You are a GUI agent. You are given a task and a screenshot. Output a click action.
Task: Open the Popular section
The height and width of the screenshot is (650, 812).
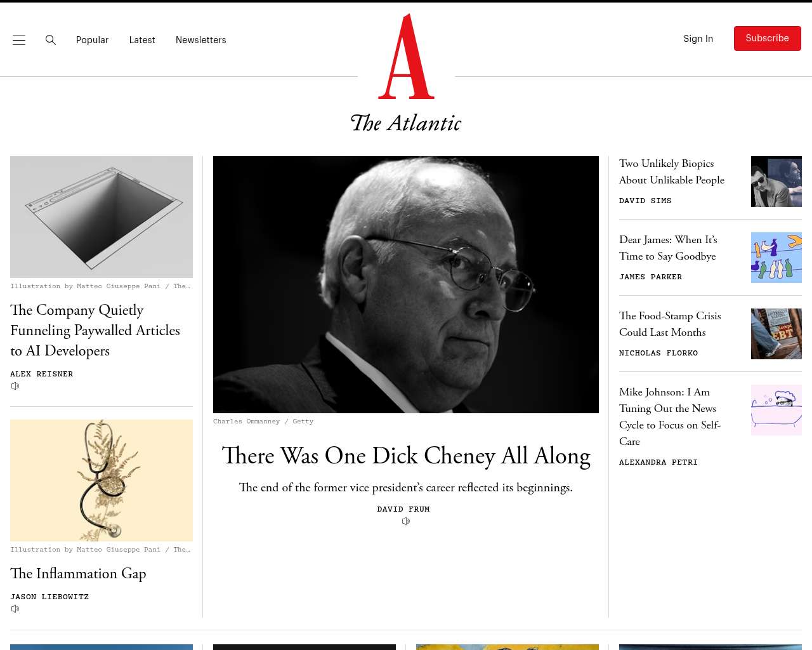coord(92,40)
